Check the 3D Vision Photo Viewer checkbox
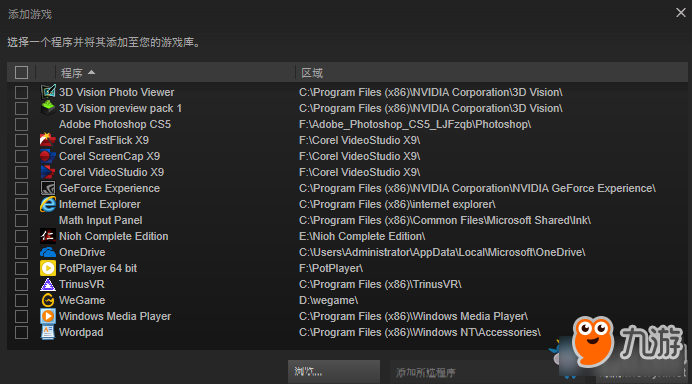 (21, 92)
